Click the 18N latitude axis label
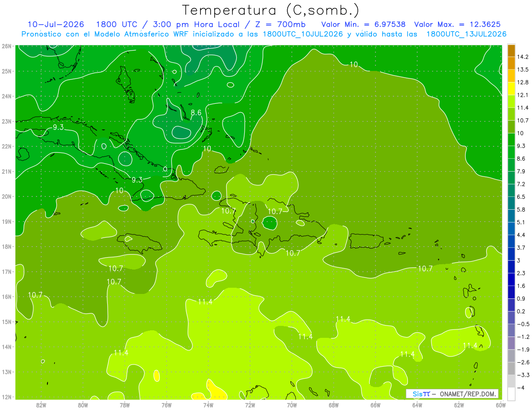 (7, 246)
